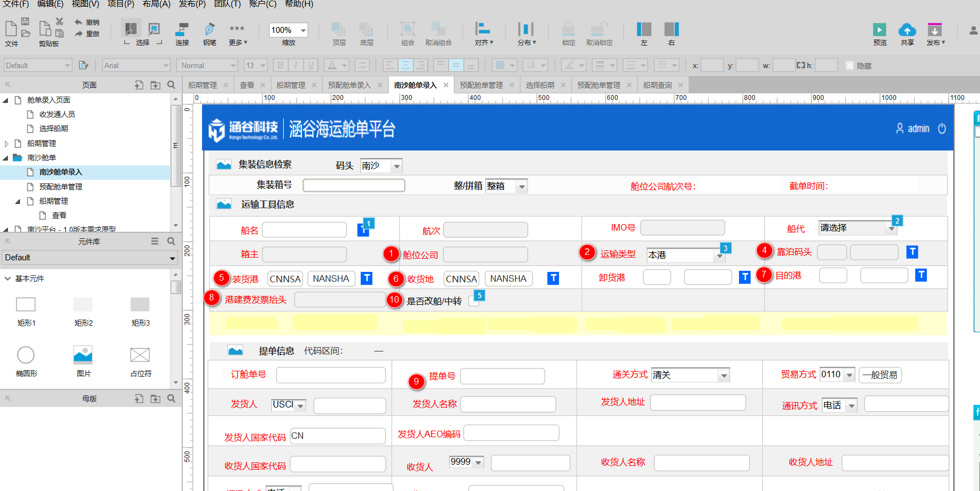The width and height of the screenshot is (980, 491).
Task: Click the 重做 redo button
Action: pyautogui.click(x=87, y=34)
